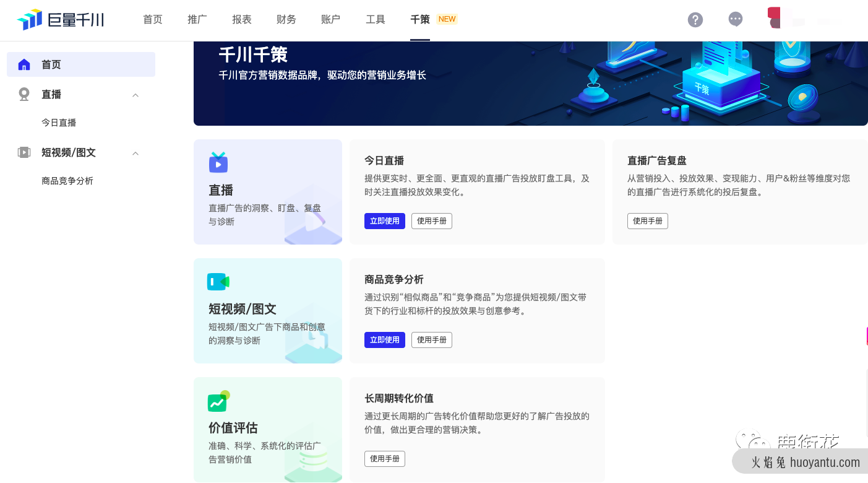868x483 pixels.
Task: Click the 巨量千川 logo
Action: (x=60, y=19)
